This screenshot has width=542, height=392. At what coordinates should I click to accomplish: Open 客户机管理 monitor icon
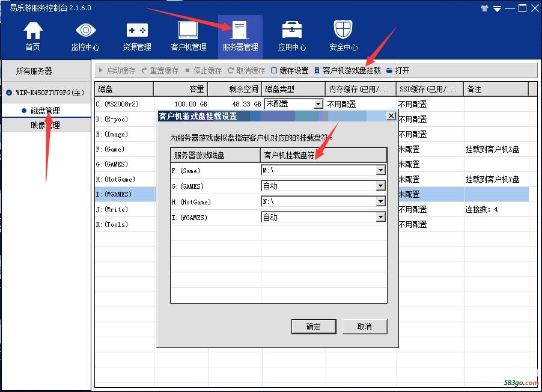tap(189, 30)
